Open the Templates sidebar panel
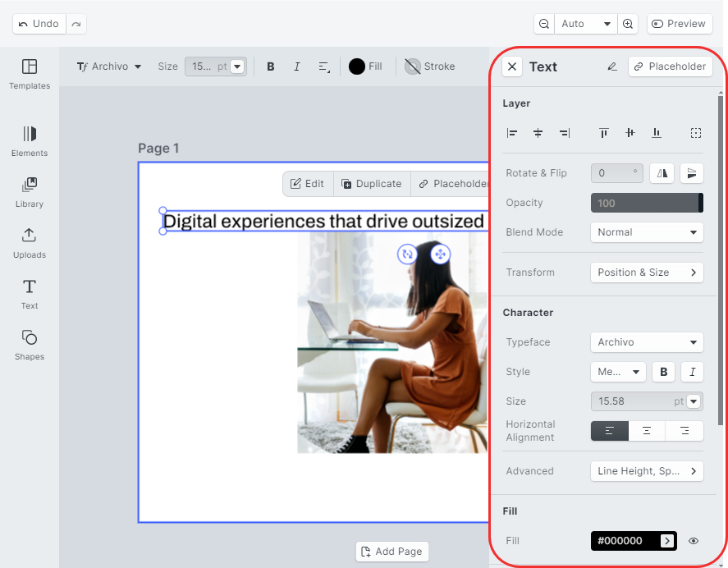Screen dimensions: 728x568 (30, 75)
